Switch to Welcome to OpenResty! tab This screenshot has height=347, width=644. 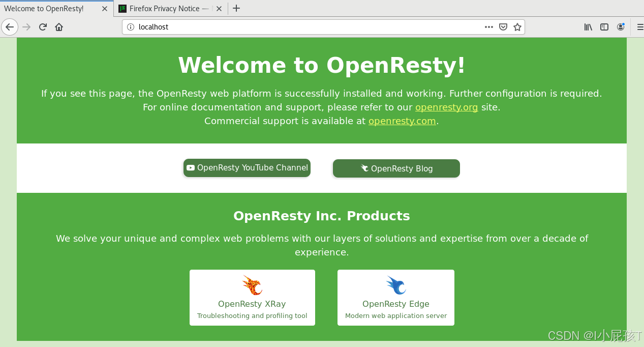tap(57, 9)
